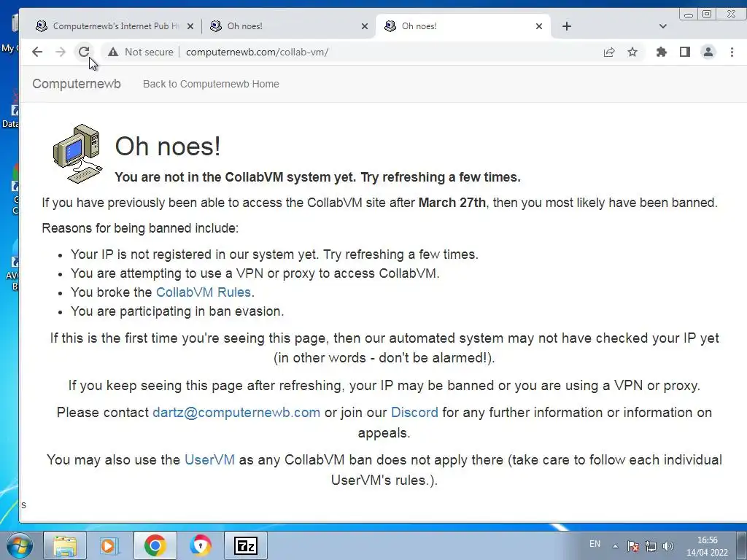
Task: Click the EN language indicator
Action: point(595,544)
